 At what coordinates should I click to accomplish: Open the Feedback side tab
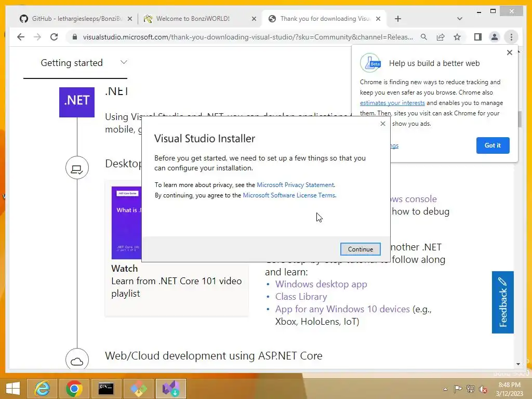[x=502, y=302]
